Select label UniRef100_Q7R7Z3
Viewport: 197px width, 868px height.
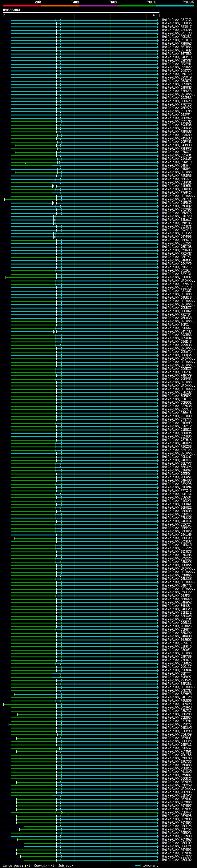(177, 216)
